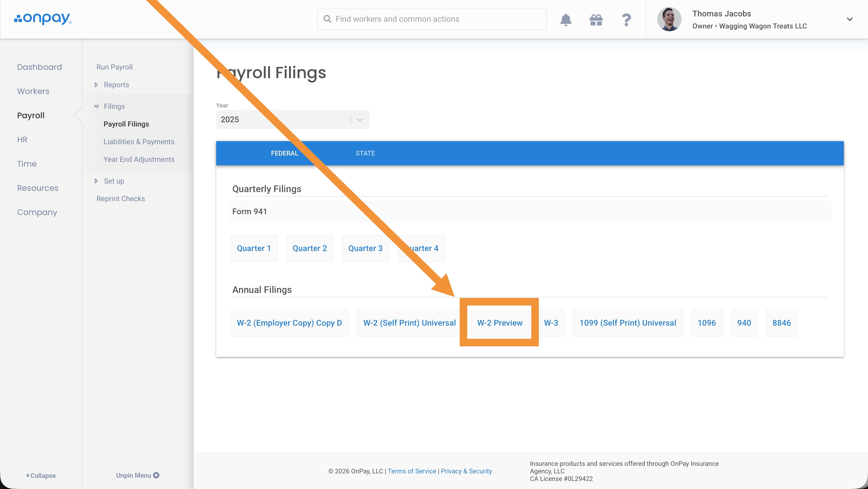This screenshot has height=489, width=868.
Task: Expand the account menu chevron
Action: pyautogui.click(x=849, y=19)
